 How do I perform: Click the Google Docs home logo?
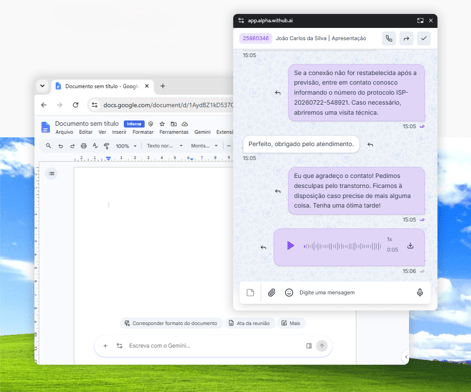[45, 127]
